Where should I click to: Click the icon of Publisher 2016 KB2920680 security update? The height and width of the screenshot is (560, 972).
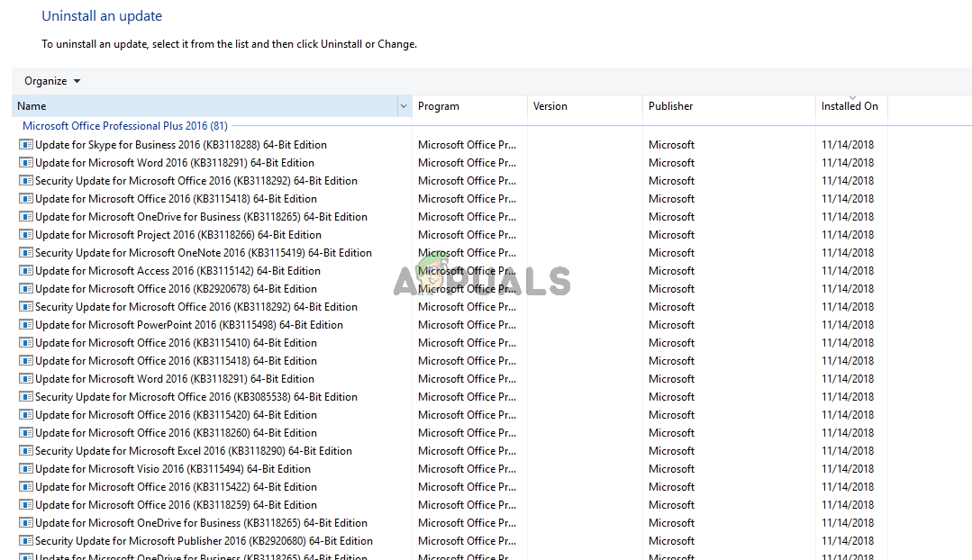coord(26,540)
